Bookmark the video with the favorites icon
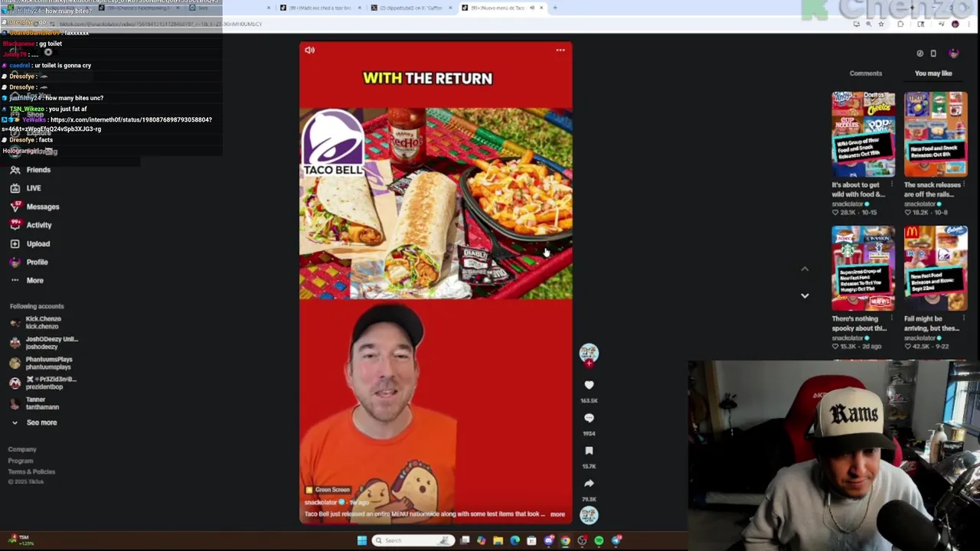The width and height of the screenshot is (980, 551). (589, 451)
